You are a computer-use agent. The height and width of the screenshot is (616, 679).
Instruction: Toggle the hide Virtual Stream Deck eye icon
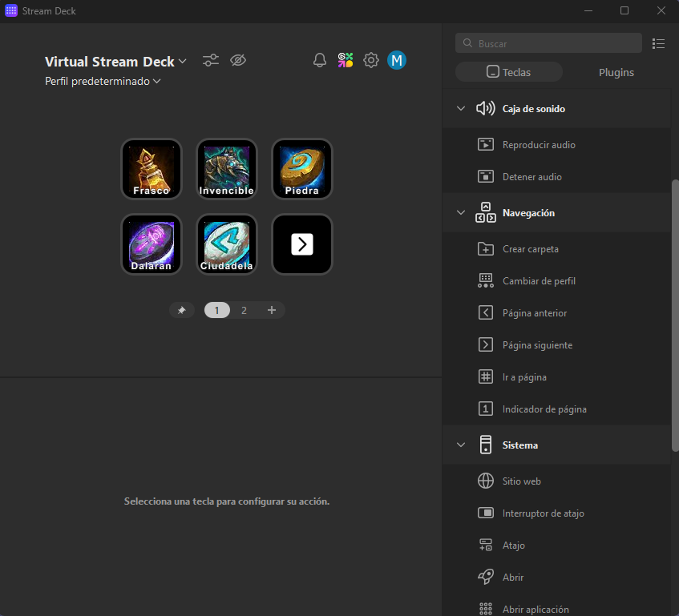pyautogui.click(x=238, y=60)
